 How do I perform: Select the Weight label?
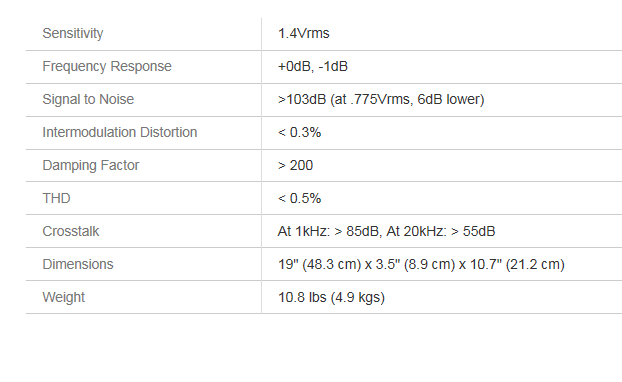click(63, 297)
